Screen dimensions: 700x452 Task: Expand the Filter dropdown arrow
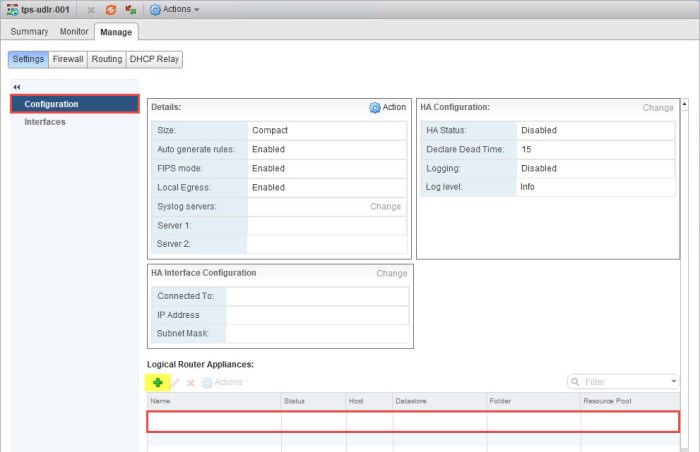point(674,381)
